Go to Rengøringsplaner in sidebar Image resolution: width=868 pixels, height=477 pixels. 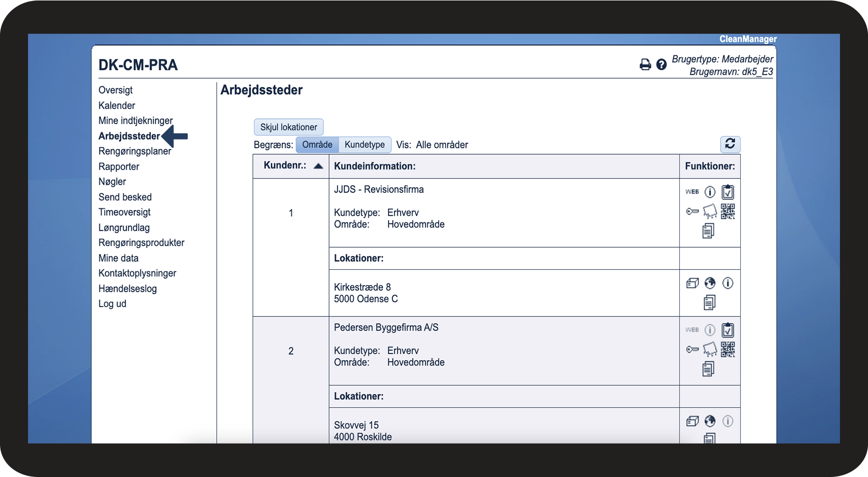tap(135, 151)
